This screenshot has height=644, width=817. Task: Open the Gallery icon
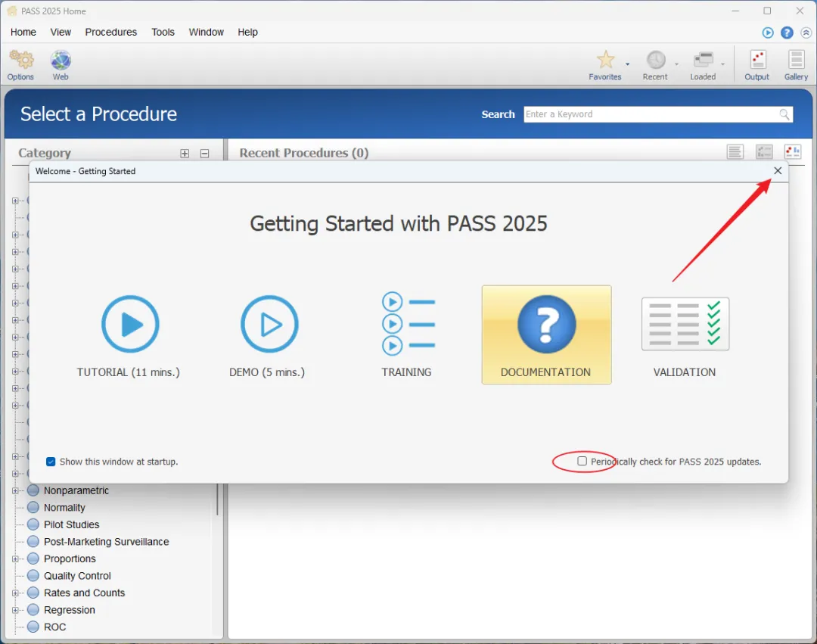tap(796, 59)
